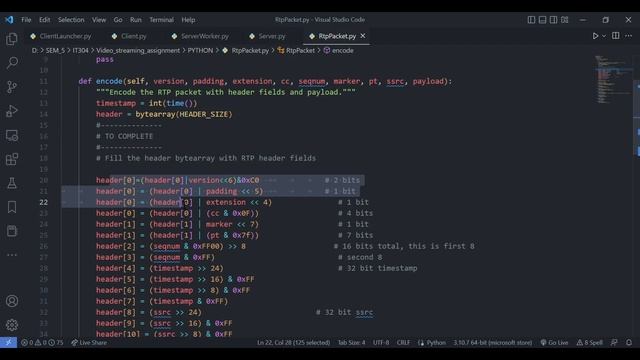Viewport: 640px width, 360px height.
Task: Open Source Control view
Action: [12, 87]
